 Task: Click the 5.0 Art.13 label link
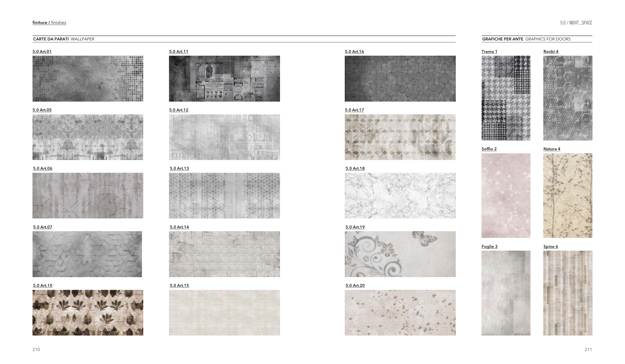(179, 168)
